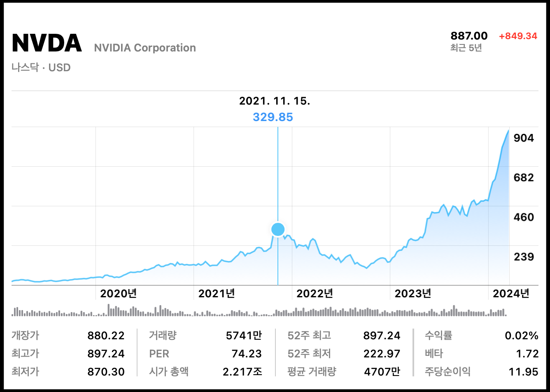The image size is (550, 392).
Task: Click the NVIDIA Corporation company name
Action: coord(145,48)
